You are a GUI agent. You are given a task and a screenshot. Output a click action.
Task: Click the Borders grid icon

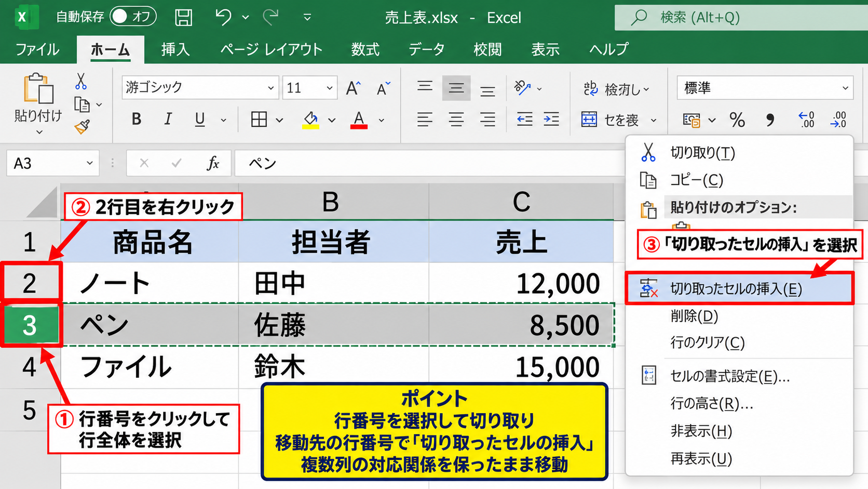[x=259, y=120]
